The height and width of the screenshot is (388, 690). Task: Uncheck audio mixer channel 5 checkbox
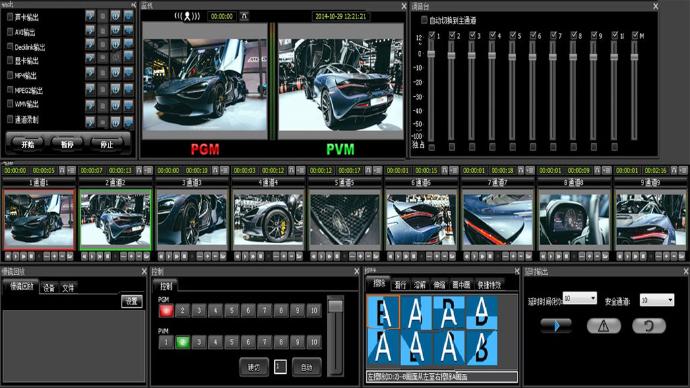[513, 35]
